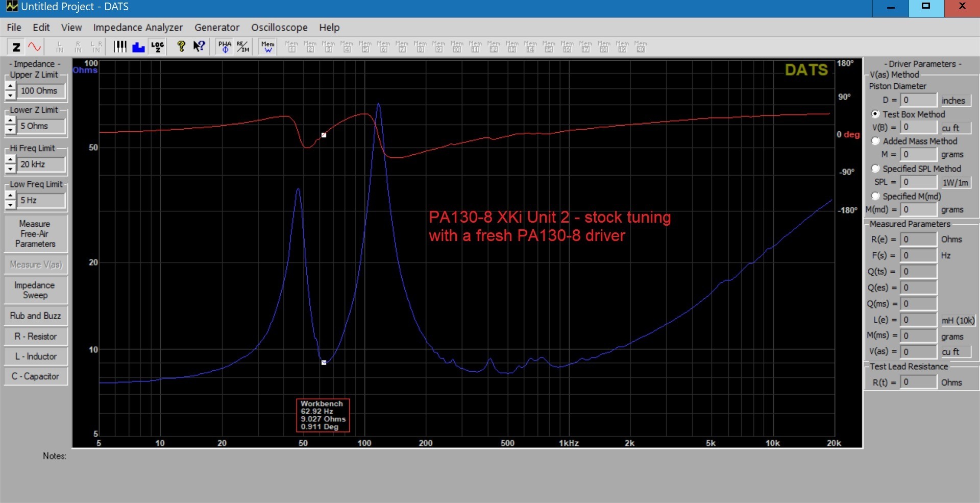Open the Oscilloscope menu
This screenshot has width=980, height=503.
(279, 28)
